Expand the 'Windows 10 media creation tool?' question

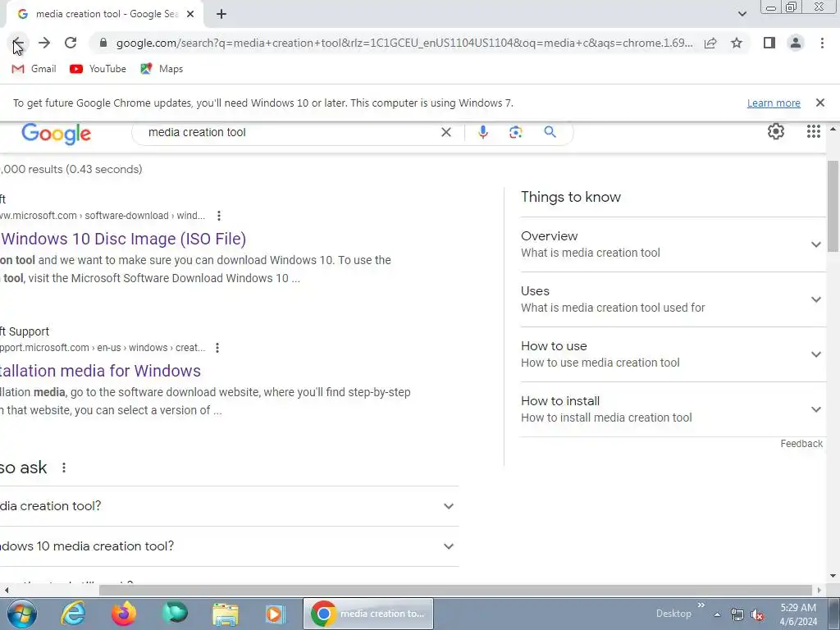tap(230, 546)
